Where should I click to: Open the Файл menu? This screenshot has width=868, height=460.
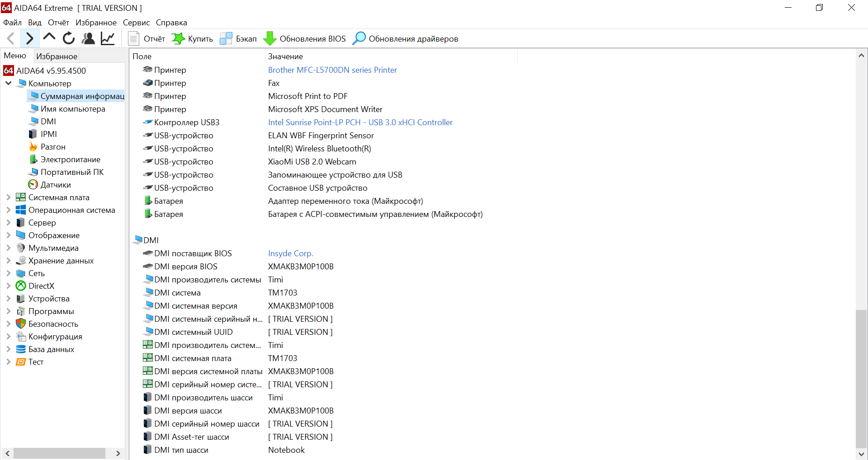click(x=12, y=23)
